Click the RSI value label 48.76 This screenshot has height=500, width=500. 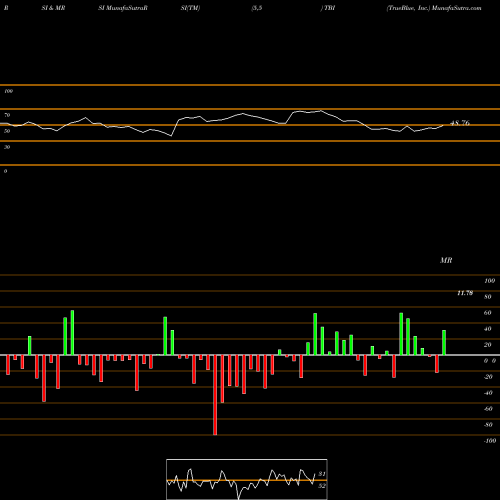(x=460, y=123)
